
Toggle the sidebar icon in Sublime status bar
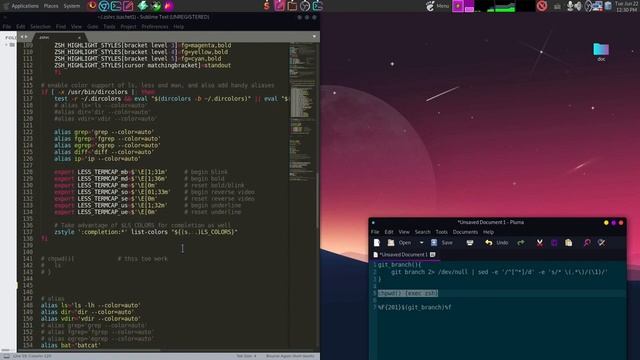(6, 356)
